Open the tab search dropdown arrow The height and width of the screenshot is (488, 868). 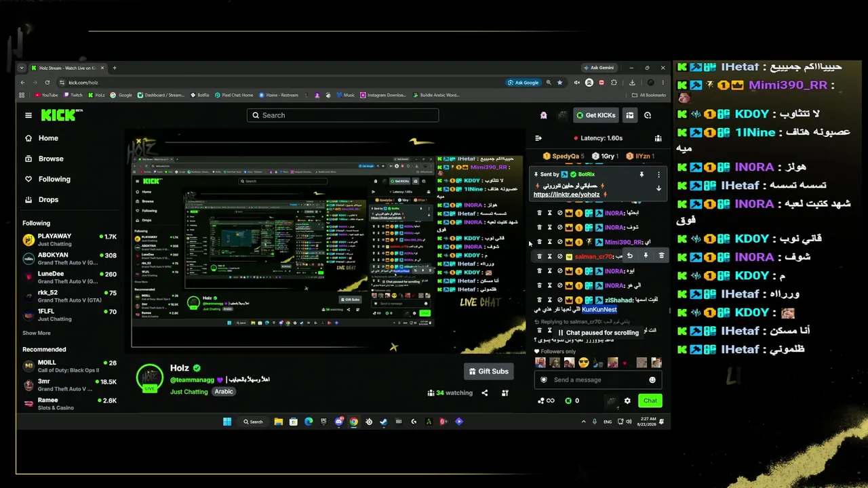click(x=22, y=68)
